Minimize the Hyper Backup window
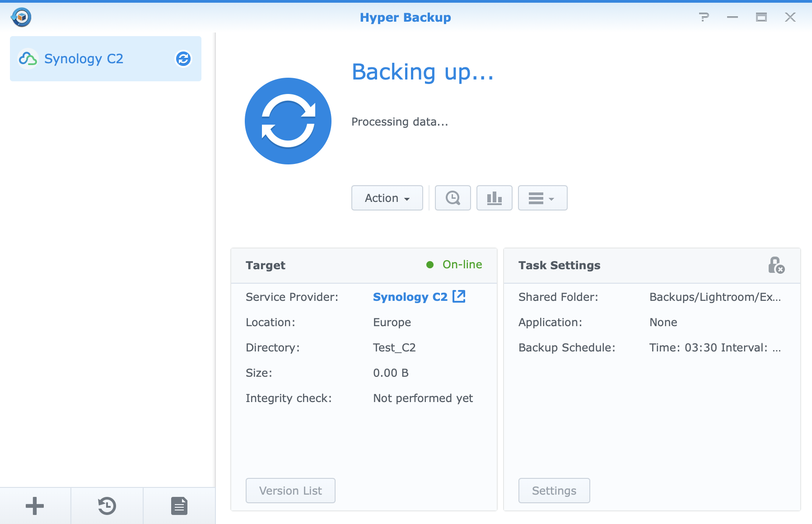Viewport: 812px width, 524px height. click(733, 17)
